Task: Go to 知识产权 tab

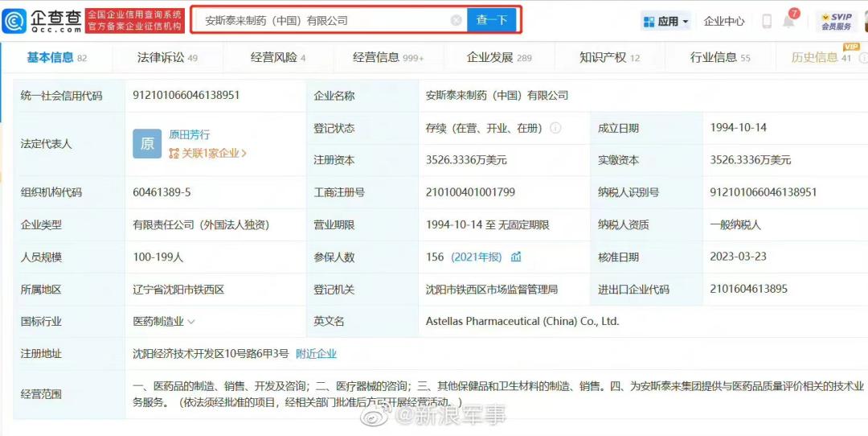Action: tap(609, 57)
